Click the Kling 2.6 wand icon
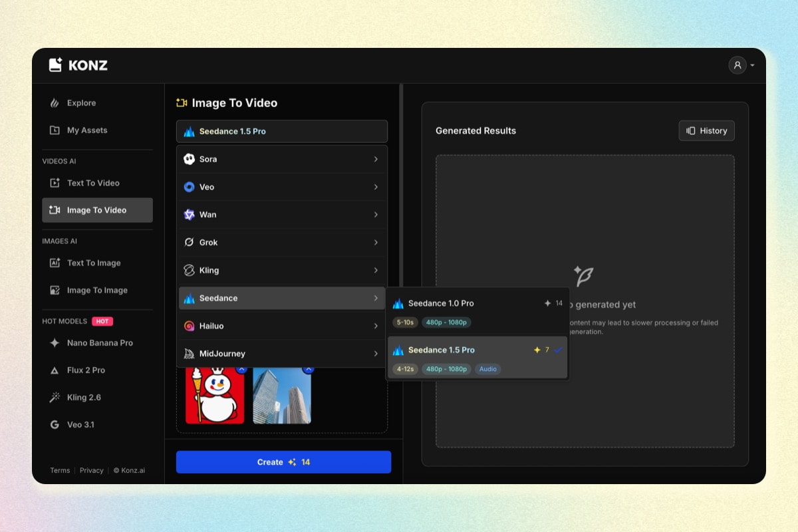Screen dimensions: 798x532 point(55,397)
